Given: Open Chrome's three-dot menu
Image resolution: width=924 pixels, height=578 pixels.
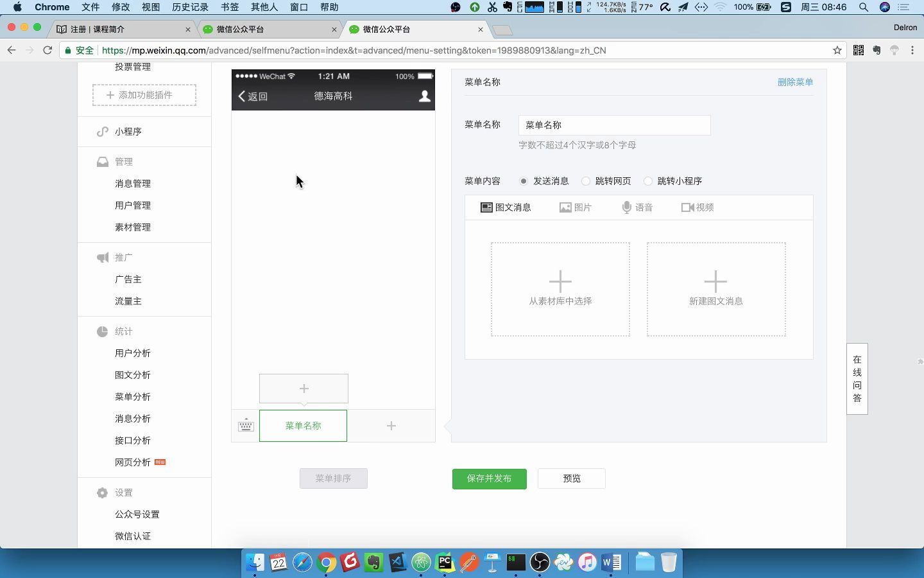Looking at the screenshot, I should [913, 50].
